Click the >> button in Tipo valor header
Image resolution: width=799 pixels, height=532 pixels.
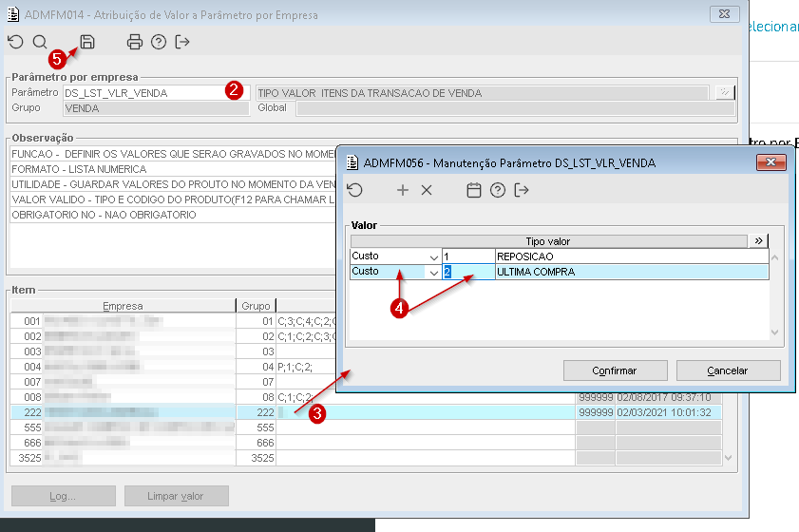[x=758, y=241]
